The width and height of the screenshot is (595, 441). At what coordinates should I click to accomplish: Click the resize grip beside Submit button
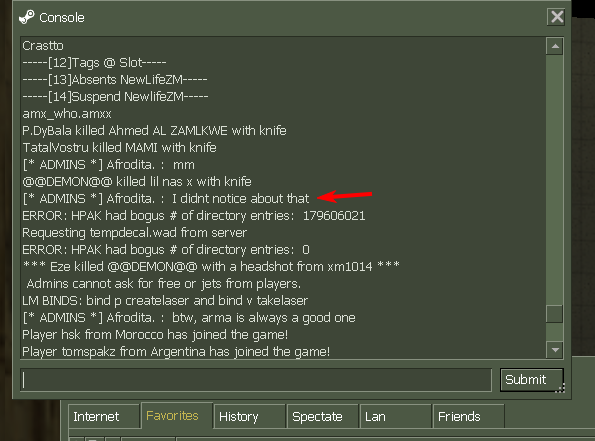(560, 387)
